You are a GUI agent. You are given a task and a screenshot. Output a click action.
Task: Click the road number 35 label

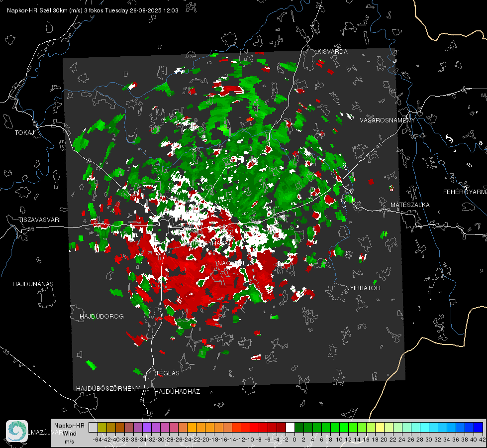click(7, 352)
